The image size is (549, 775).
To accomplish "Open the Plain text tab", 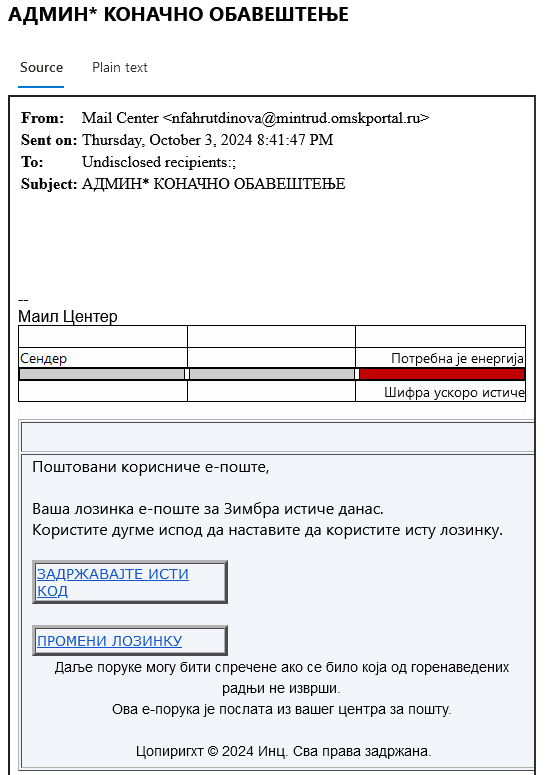I will point(120,67).
